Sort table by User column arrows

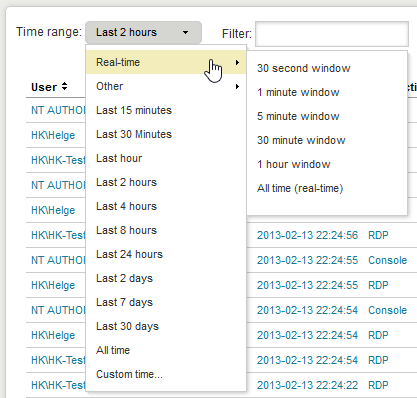coord(64,87)
